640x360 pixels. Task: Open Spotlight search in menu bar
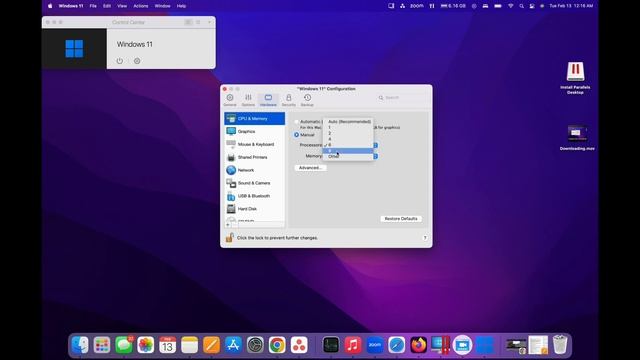[x=521, y=6]
